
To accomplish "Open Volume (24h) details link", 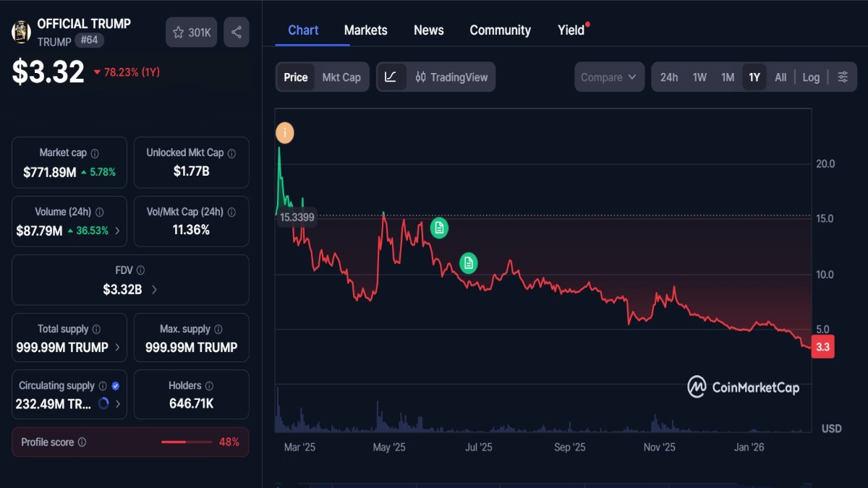I will pos(117,231).
